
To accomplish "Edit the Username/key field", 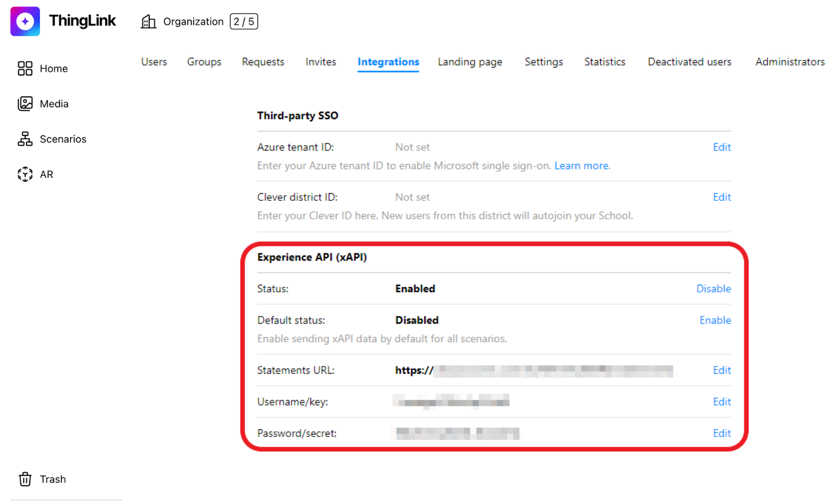I will 721,402.
